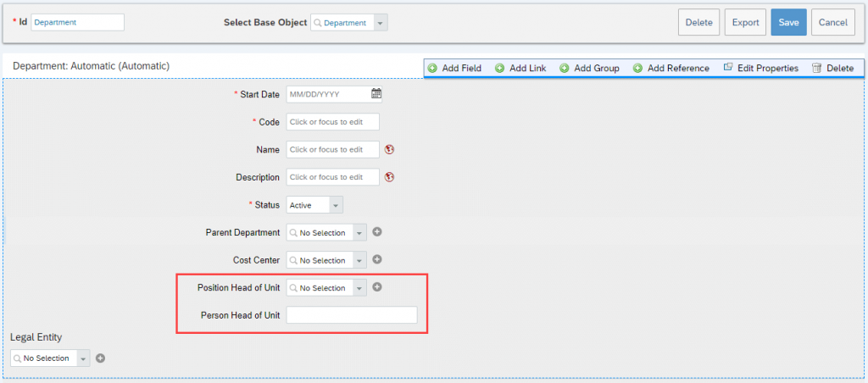Expand Parent Department dropdown arrow

359,232
